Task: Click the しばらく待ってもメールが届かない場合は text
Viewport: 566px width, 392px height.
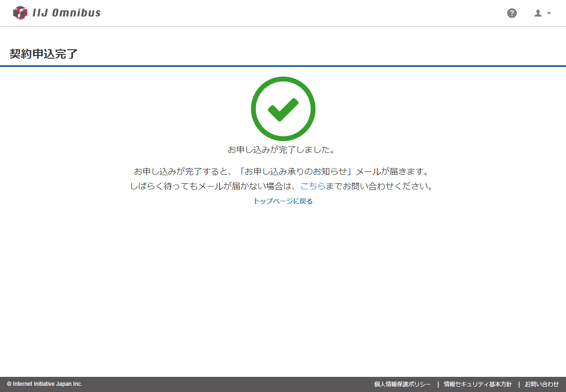Action: click(213, 186)
